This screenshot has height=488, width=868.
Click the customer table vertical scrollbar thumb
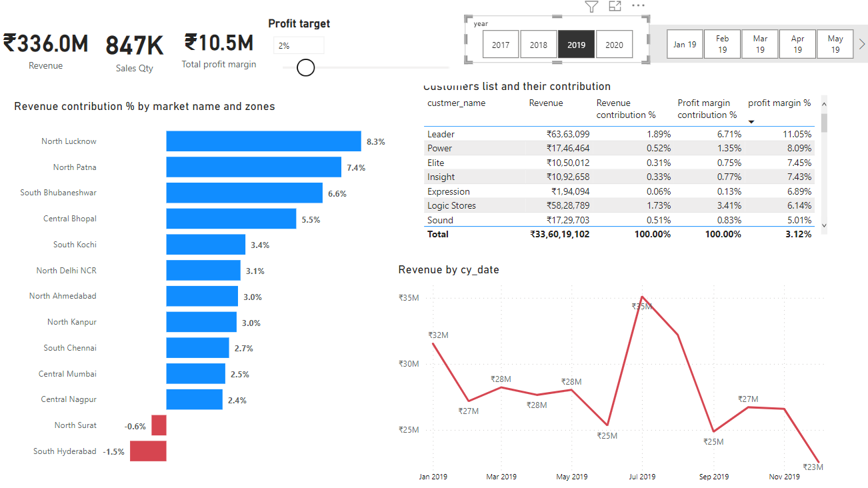click(x=824, y=123)
